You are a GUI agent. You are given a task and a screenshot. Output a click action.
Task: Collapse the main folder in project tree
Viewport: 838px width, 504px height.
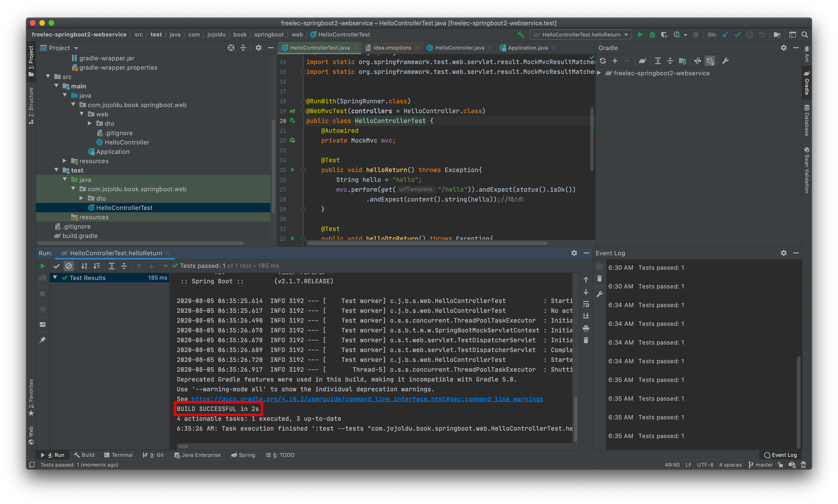[56, 86]
